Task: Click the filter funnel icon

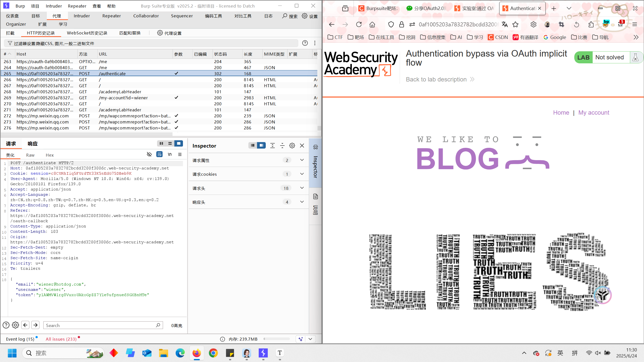Action: coord(10,43)
